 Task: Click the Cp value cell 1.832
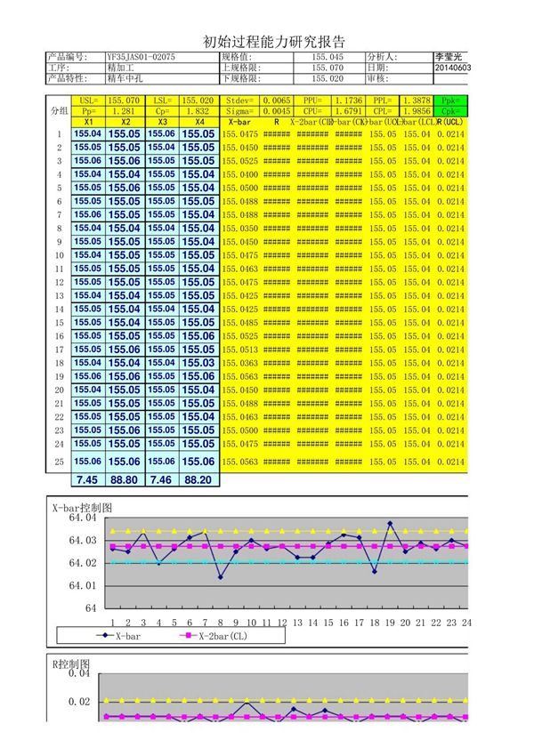click(198, 112)
